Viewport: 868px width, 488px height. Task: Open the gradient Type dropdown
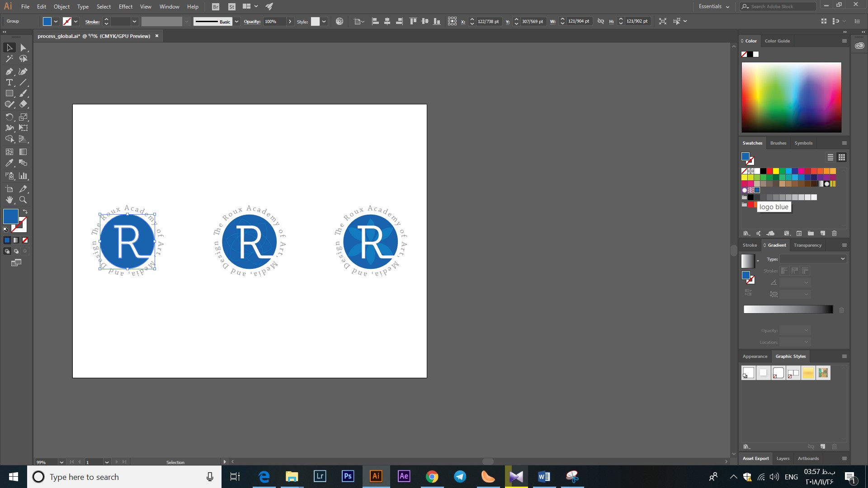pyautogui.click(x=813, y=259)
